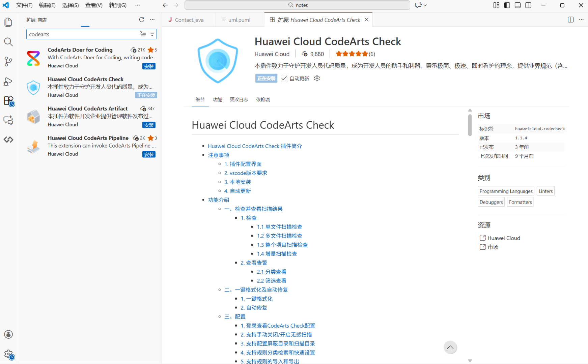This screenshot has width=588, height=364.
Task: Close the Huawei Cloud CodeArts Check tab
Action: click(366, 20)
